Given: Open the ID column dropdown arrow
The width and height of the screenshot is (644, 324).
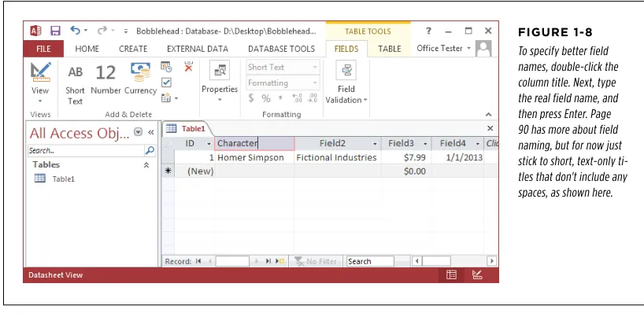Looking at the screenshot, I should 209,144.
